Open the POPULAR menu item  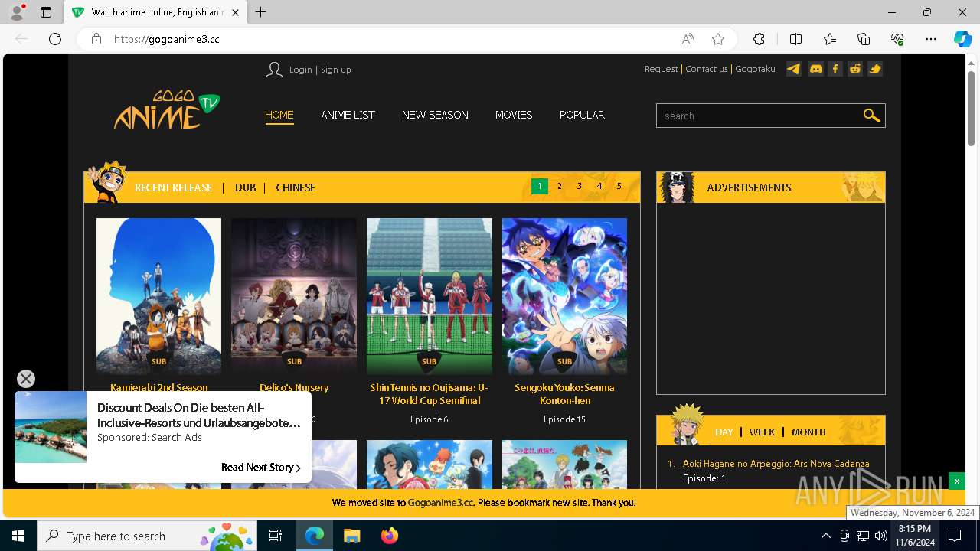click(x=582, y=115)
